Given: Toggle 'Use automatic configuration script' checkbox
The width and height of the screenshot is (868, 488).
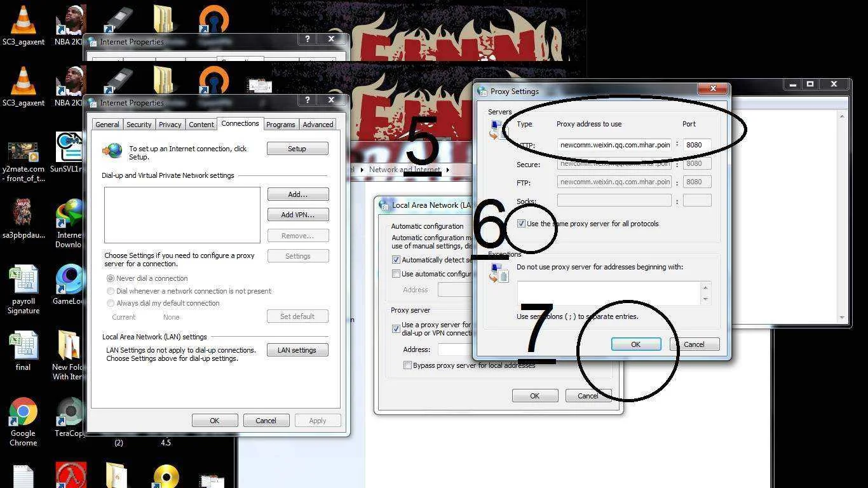Looking at the screenshot, I should click(x=396, y=274).
